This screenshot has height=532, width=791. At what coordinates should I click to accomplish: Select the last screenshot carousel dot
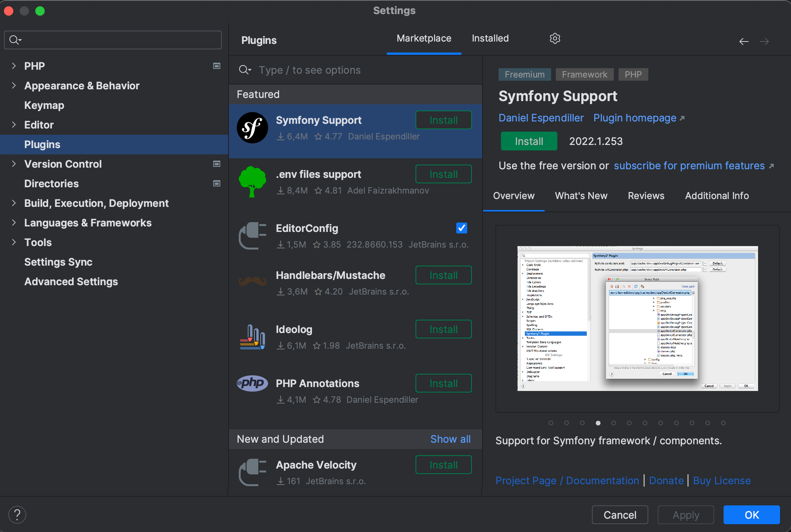tap(722, 423)
